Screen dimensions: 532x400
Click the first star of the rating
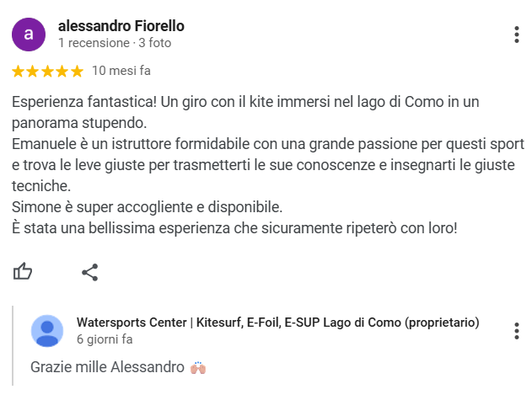pos(19,71)
